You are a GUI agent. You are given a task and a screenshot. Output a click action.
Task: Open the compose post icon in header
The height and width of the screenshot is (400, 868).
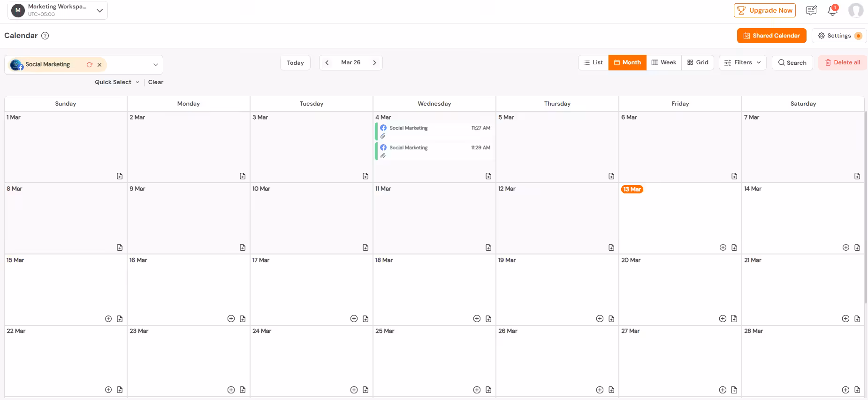coord(811,10)
